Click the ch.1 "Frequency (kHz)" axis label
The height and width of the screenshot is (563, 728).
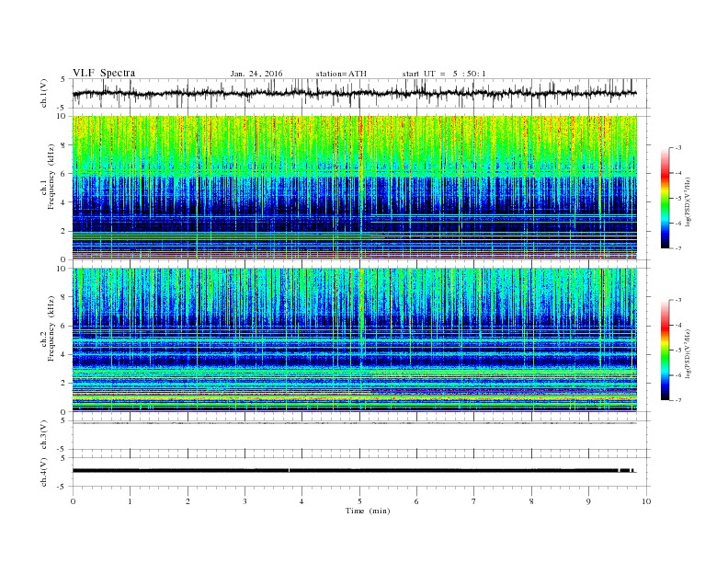(x=51, y=177)
